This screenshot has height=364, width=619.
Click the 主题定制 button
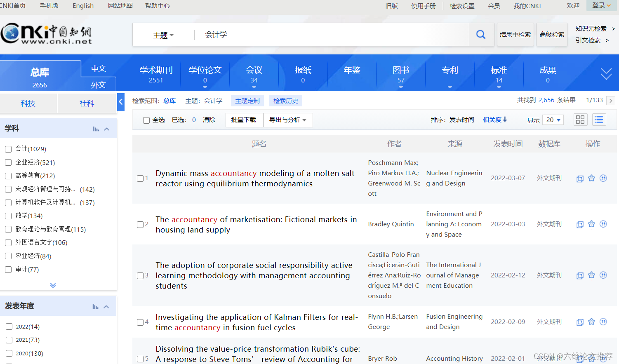click(x=247, y=101)
